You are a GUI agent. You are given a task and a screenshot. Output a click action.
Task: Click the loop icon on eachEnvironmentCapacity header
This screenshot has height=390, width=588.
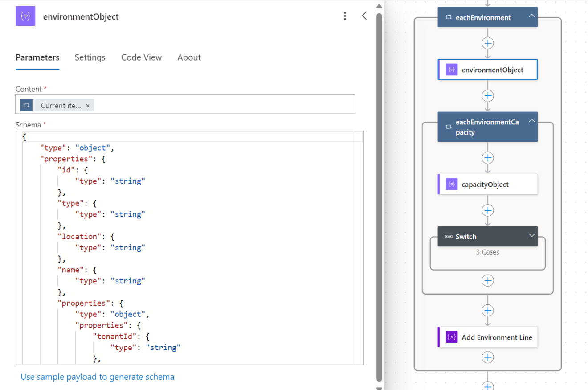(448, 127)
